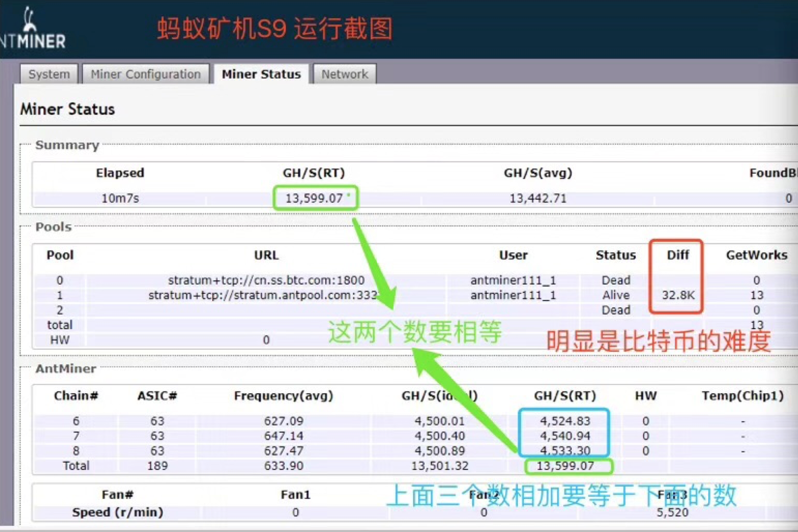Click the User column header
This screenshot has width=798, height=532.
[513, 255]
